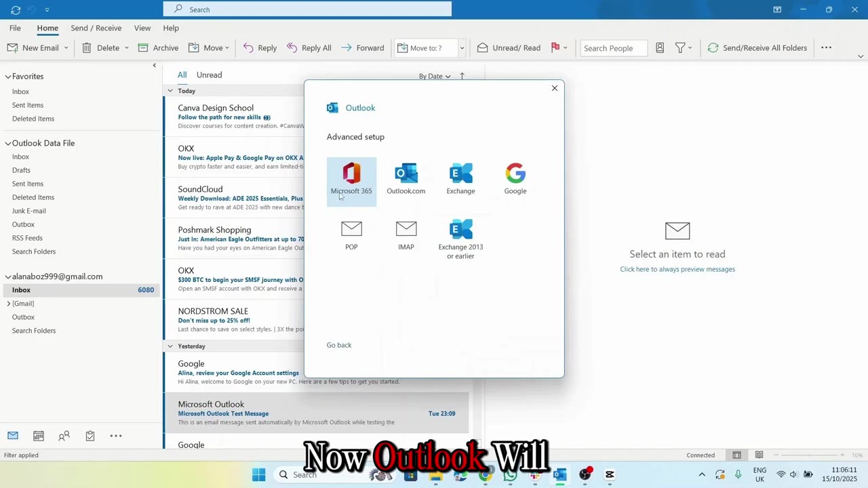The height and width of the screenshot is (488, 868).
Task: Open Microsoft Outlook Test Message email
Action: point(317,413)
